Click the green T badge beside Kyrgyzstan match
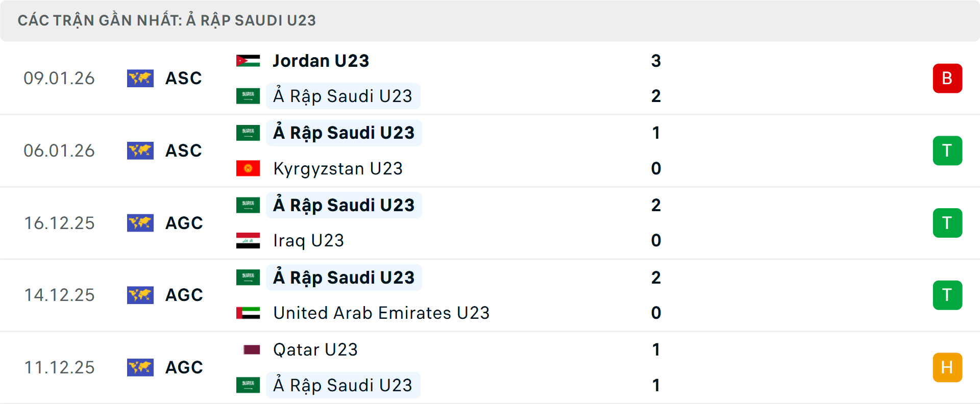The width and height of the screenshot is (980, 404). 947,150
